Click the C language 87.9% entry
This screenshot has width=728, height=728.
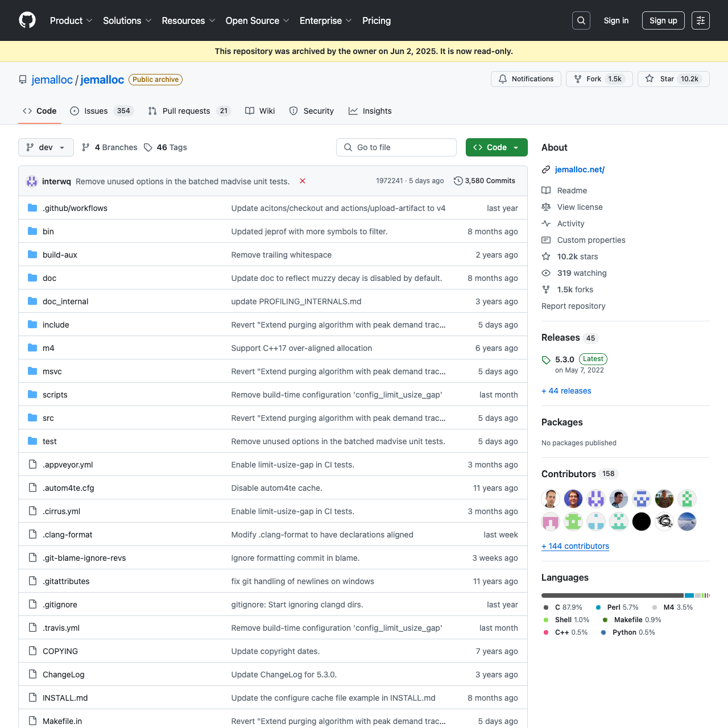point(563,607)
